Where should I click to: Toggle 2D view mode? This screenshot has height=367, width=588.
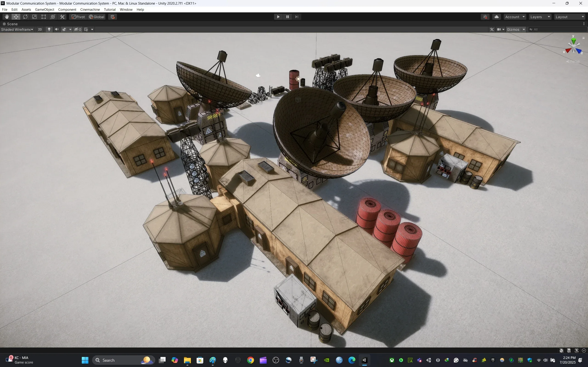40,29
